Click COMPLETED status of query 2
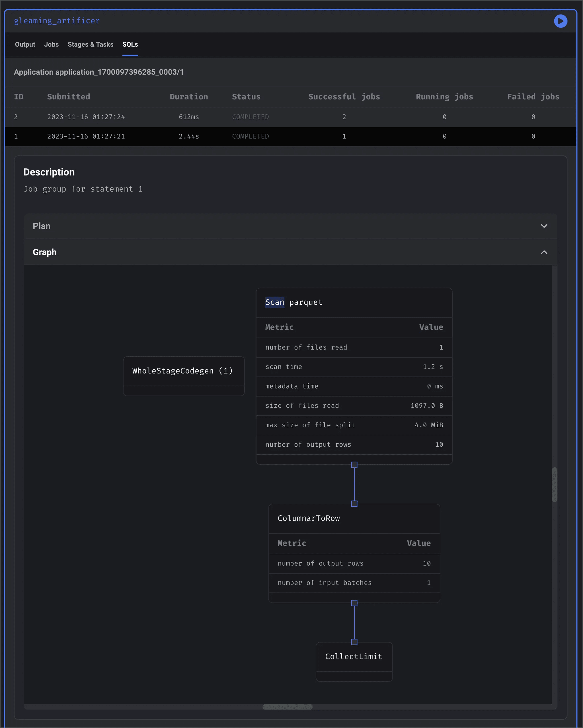The width and height of the screenshot is (583, 728). [250, 117]
